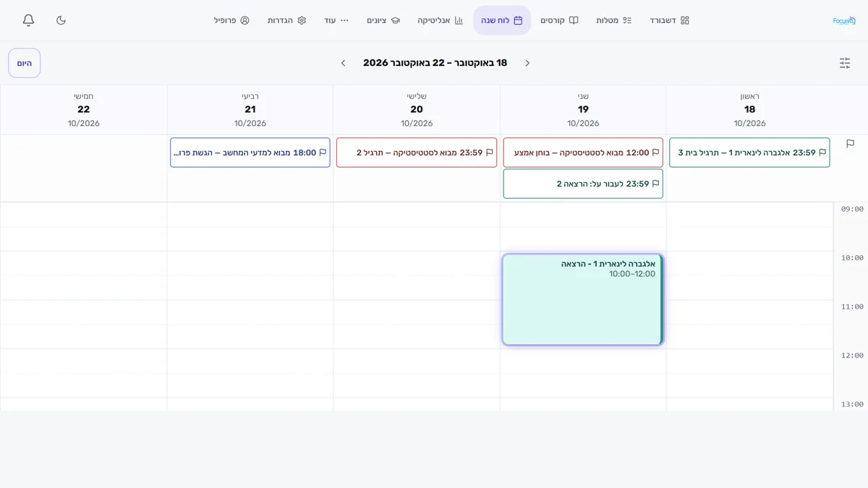Open הגדרות settings
868x488 pixels.
286,20
